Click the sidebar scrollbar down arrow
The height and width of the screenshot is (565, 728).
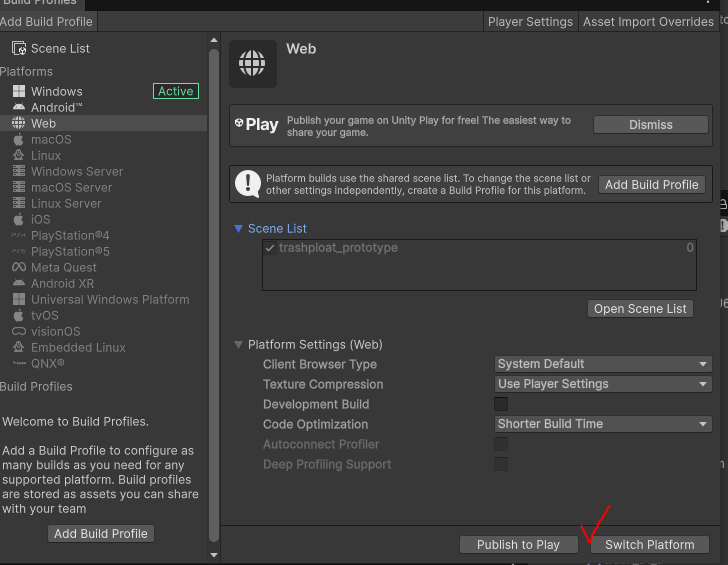(x=214, y=555)
